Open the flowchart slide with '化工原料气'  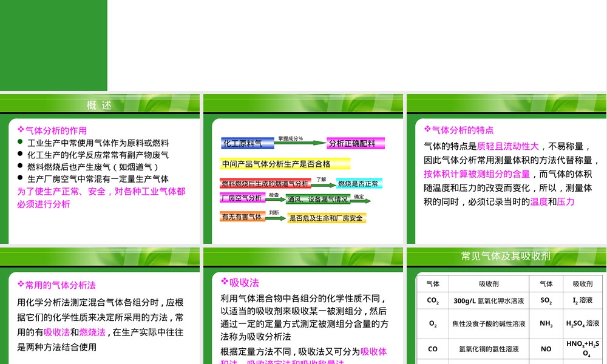tap(303, 169)
